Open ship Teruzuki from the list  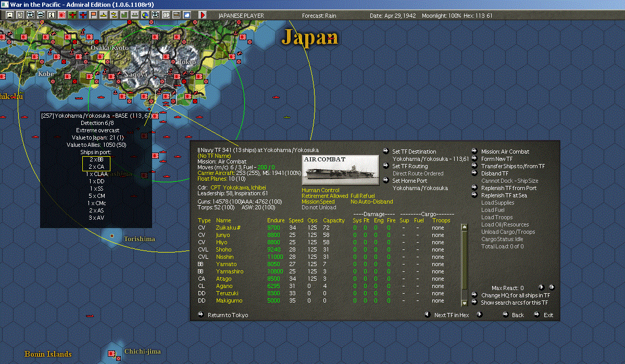227,293
